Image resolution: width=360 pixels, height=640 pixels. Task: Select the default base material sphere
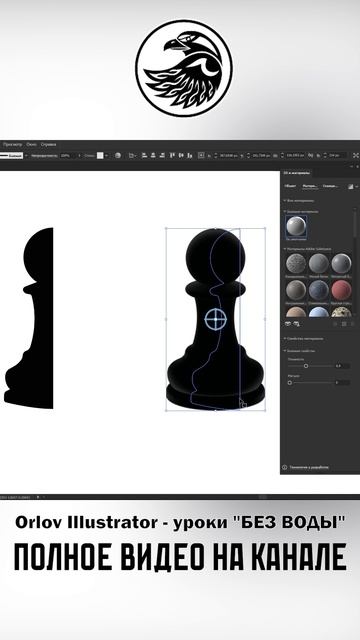(296, 227)
